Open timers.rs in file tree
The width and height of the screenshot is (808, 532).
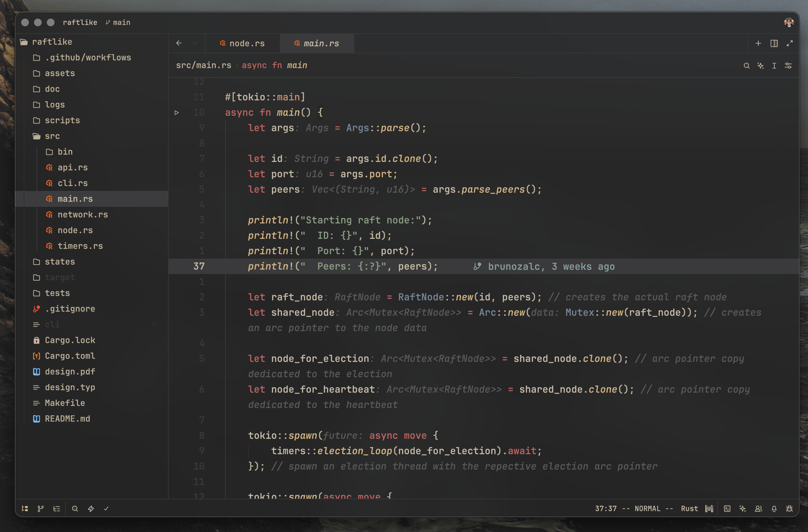(x=92, y=246)
